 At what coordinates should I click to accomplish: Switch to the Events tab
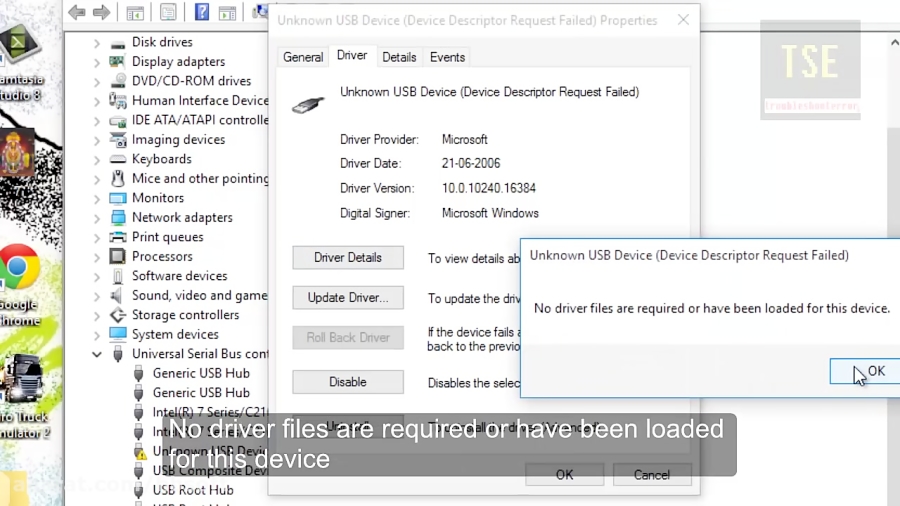coord(447,57)
